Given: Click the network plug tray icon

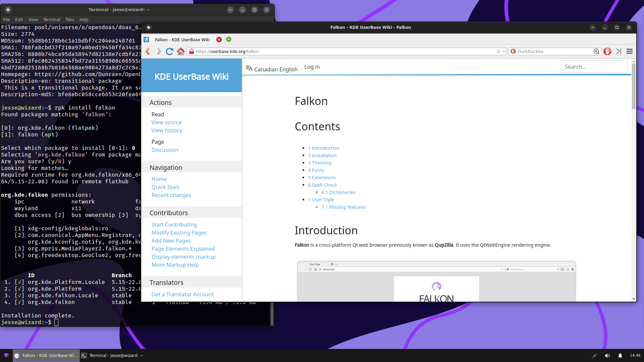Looking at the screenshot, I should (595, 356).
